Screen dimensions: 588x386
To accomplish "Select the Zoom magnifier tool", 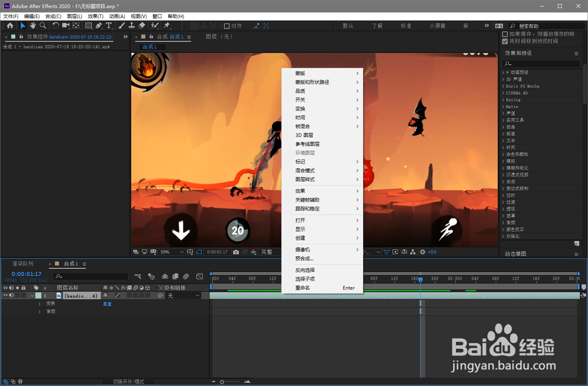I will pyautogui.click(x=43, y=26).
